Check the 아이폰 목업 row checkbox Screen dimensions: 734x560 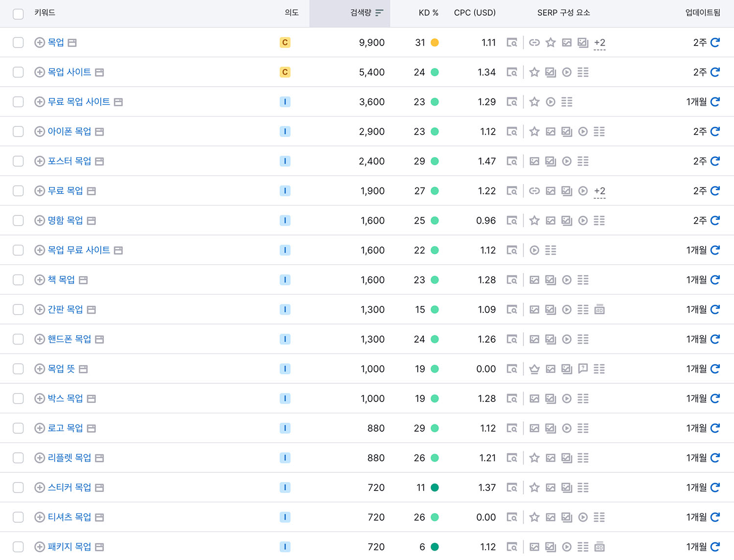18,132
